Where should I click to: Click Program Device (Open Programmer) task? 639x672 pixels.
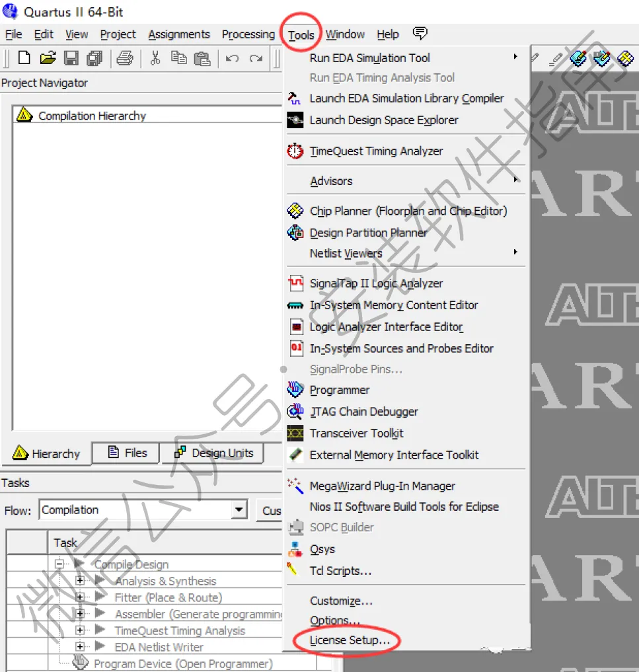click(x=182, y=663)
